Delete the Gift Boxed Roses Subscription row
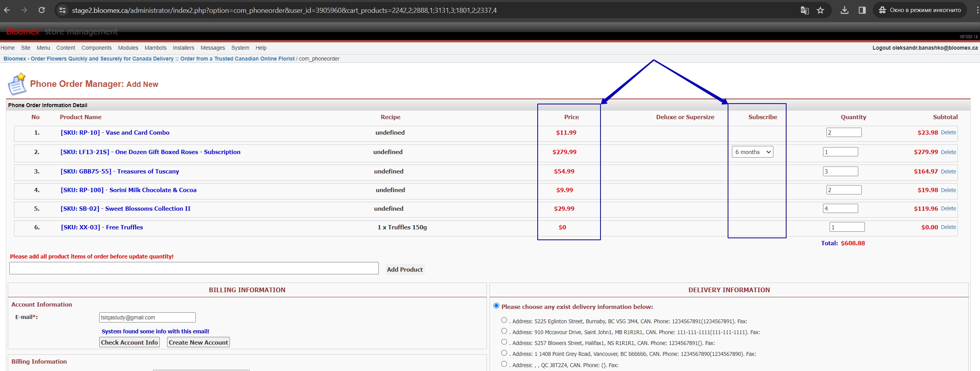The image size is (980, 371). pos(948,152)
